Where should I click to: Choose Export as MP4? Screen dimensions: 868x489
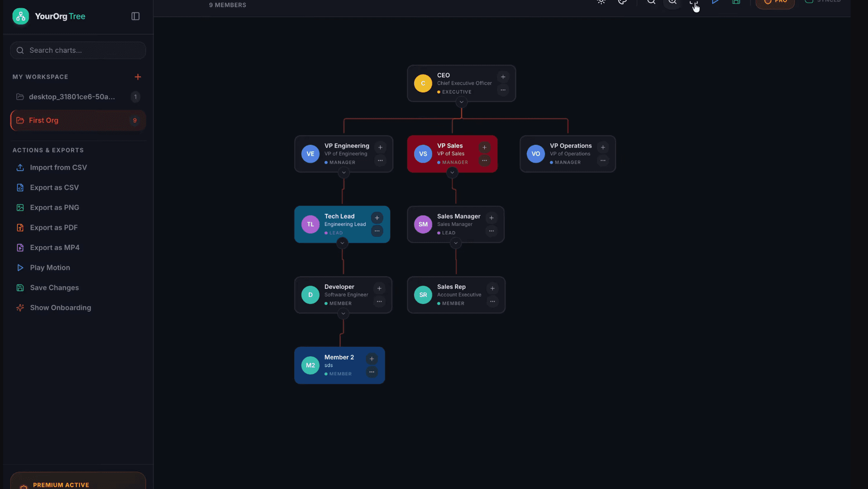pyautogui.click(x=54, y=248)
